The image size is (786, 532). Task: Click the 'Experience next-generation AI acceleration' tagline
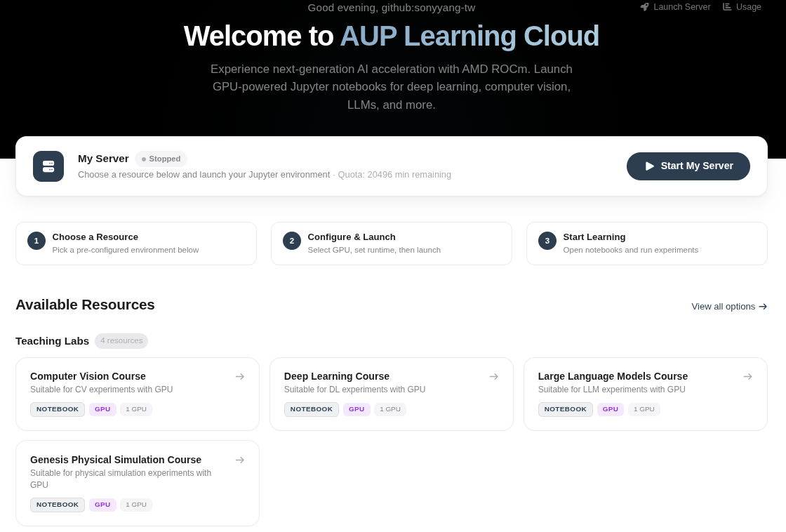pyautogui.click(x=392, y=87)
